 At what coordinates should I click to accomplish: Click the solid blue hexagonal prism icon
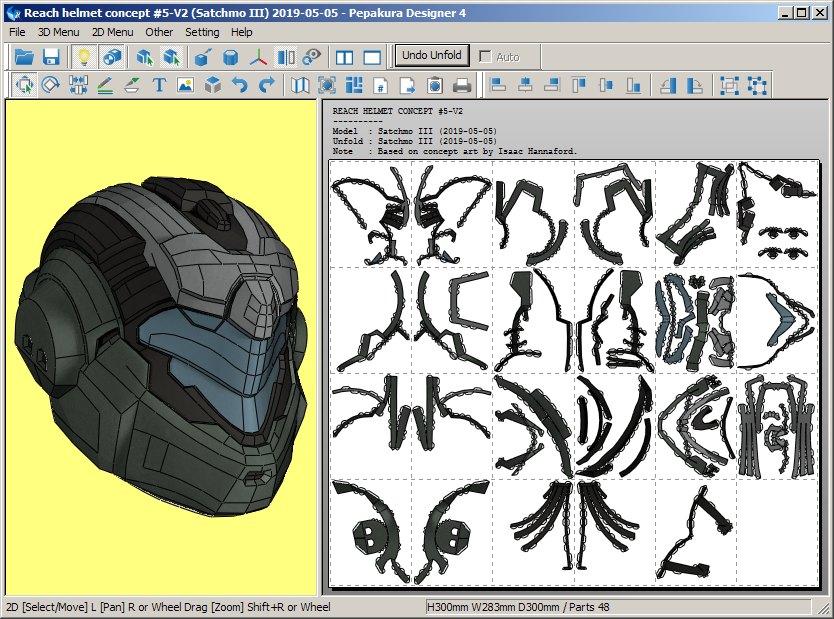coord(231,57)
